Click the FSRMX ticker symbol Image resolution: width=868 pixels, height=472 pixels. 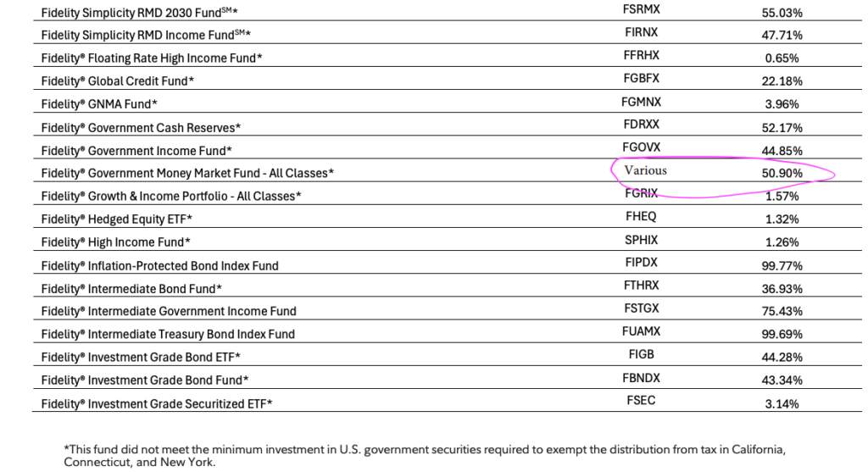tap(641, 11)
